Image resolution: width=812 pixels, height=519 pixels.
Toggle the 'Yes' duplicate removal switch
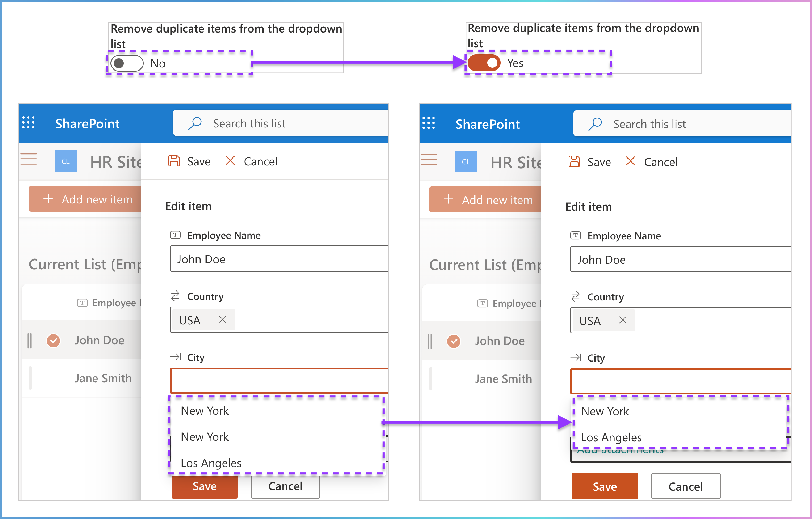click(484, 63)
